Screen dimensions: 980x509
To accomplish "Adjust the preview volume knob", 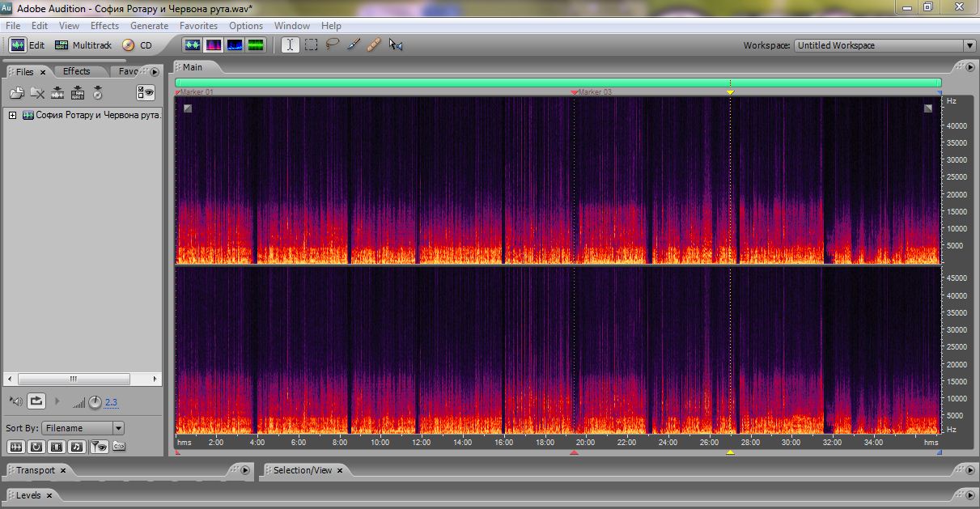I will (95, 402).
